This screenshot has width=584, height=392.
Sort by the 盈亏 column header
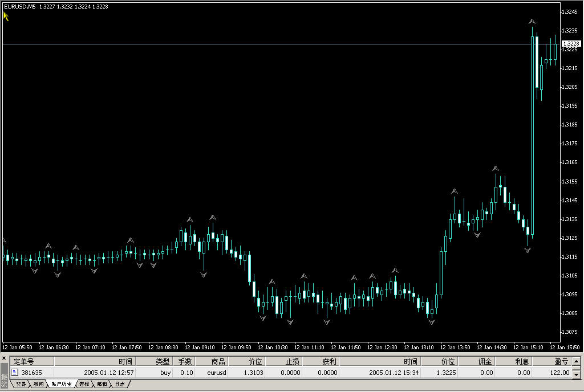pos(552,361)
